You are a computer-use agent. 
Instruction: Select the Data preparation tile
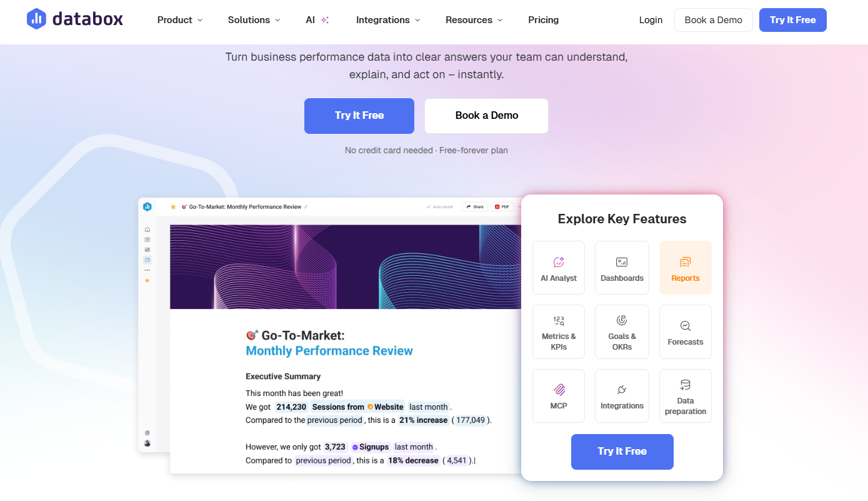[686, 395]
